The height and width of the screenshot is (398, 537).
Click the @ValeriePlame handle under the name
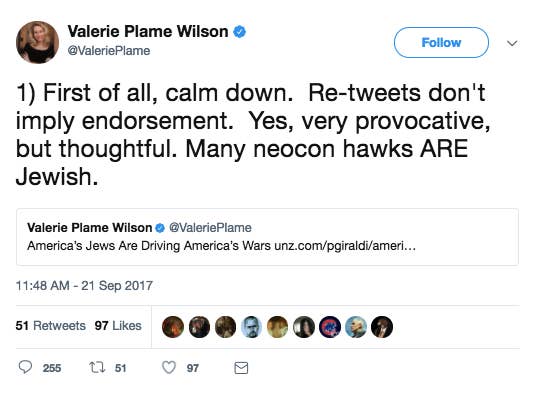coord(109,51)
